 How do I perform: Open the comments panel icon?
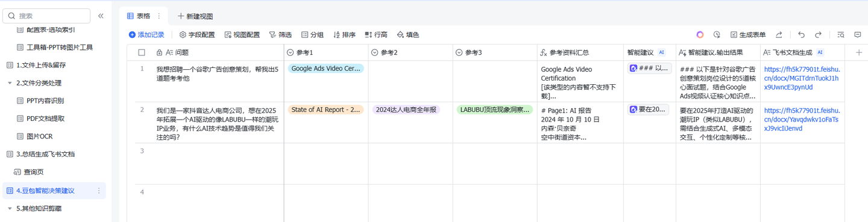tap(857, 35)
